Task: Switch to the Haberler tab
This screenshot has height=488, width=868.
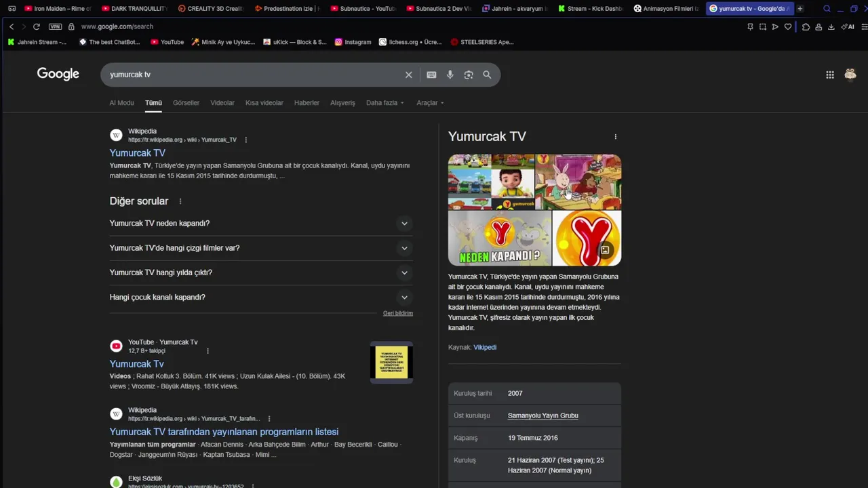Action: point(307,103)
